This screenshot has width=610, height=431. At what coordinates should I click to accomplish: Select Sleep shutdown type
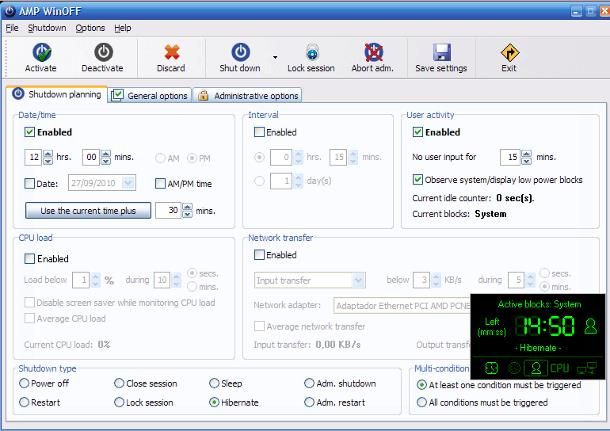(214, 383)
